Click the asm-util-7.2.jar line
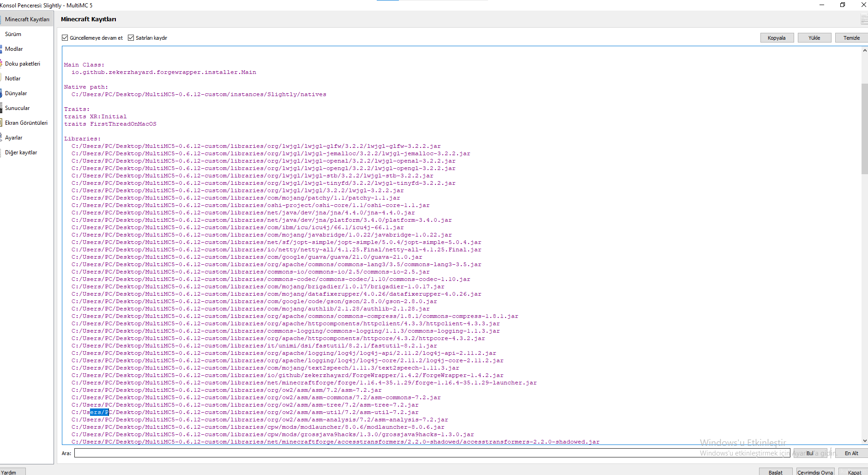This screenshot has height=475, width=868. [245, 412]
